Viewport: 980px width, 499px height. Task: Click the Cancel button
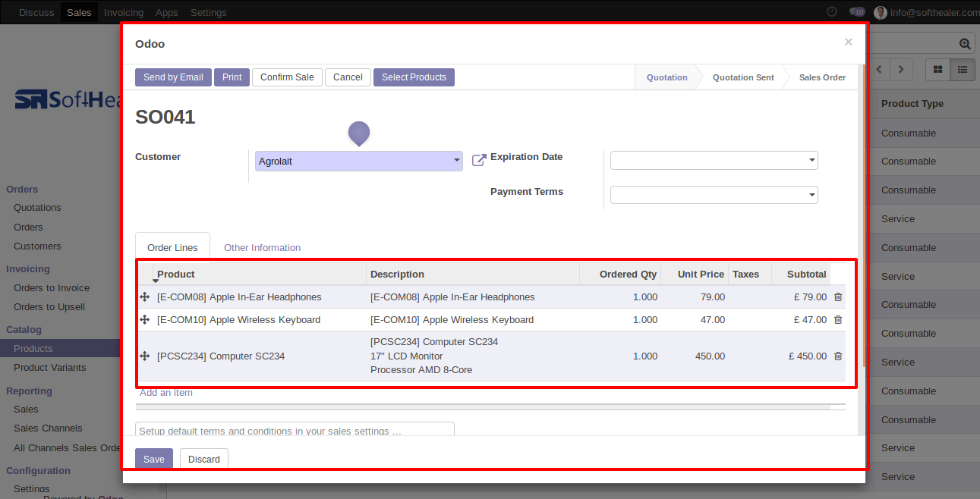[x=348, y=77]
